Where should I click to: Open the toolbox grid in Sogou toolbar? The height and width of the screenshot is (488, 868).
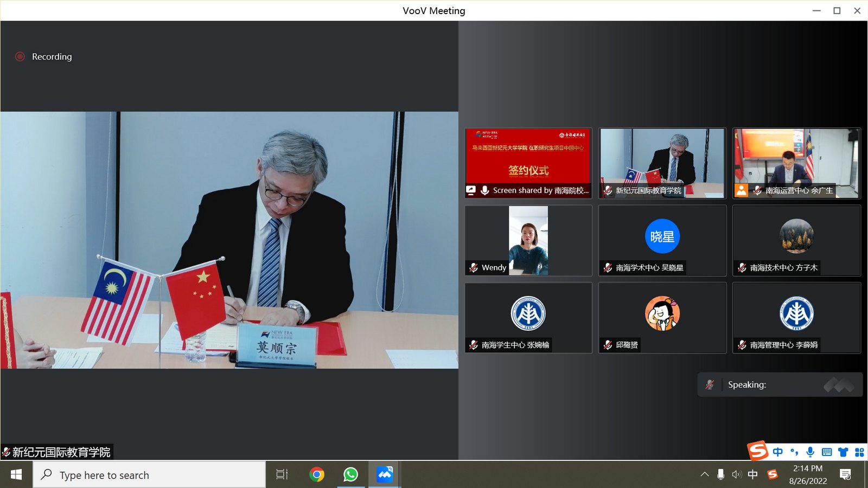click(x=859, y=452)
